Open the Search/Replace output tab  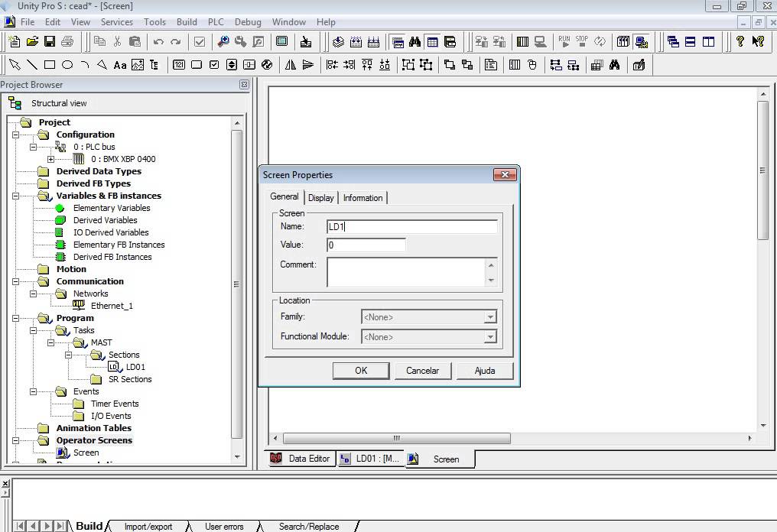pos(309,527)
